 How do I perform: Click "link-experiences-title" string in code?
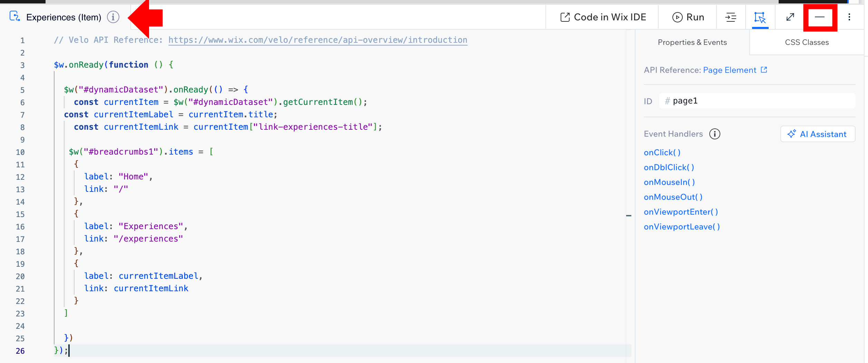pyautogui.click(x=313, y=127)
